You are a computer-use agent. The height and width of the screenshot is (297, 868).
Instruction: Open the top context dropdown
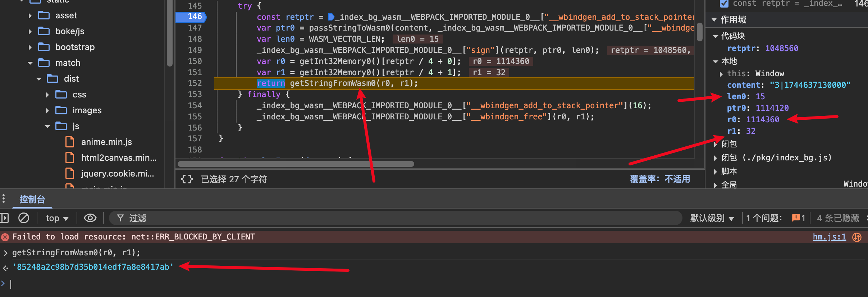click(x=57, y=218)
